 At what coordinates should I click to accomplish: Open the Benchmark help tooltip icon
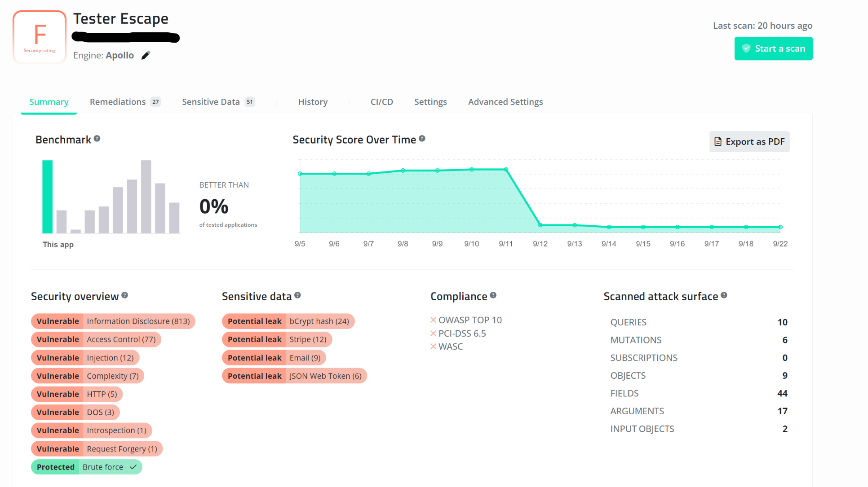(97, 139)
